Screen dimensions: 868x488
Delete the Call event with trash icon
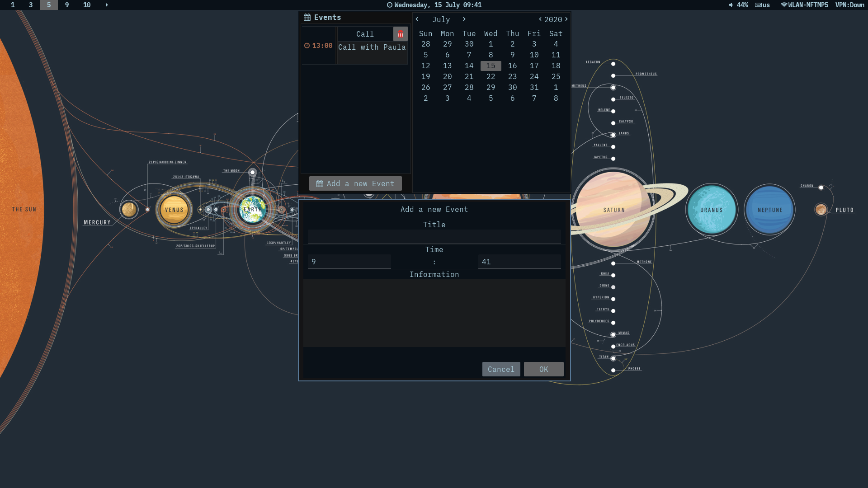click(x=400, y=34)
